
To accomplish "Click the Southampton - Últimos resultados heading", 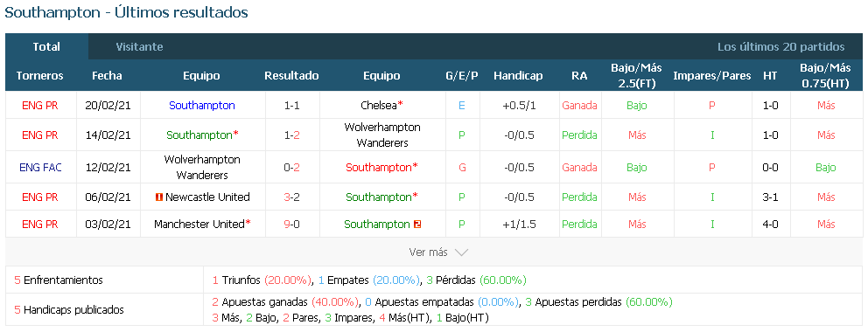I will pyautogui.click(x=126, y=12).
